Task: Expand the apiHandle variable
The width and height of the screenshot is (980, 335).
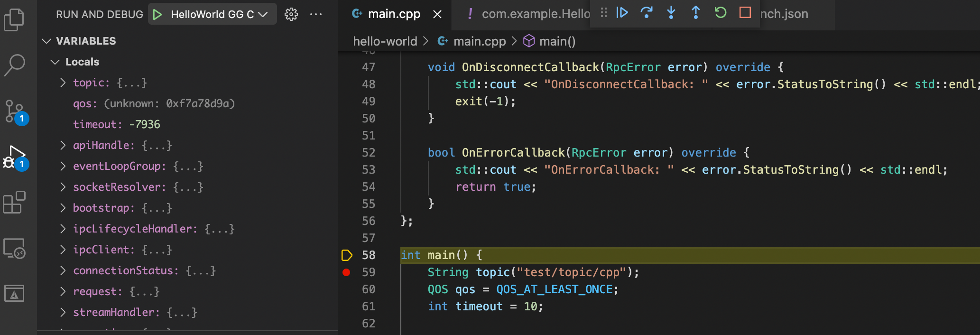Action: click(x=63, y=146)
